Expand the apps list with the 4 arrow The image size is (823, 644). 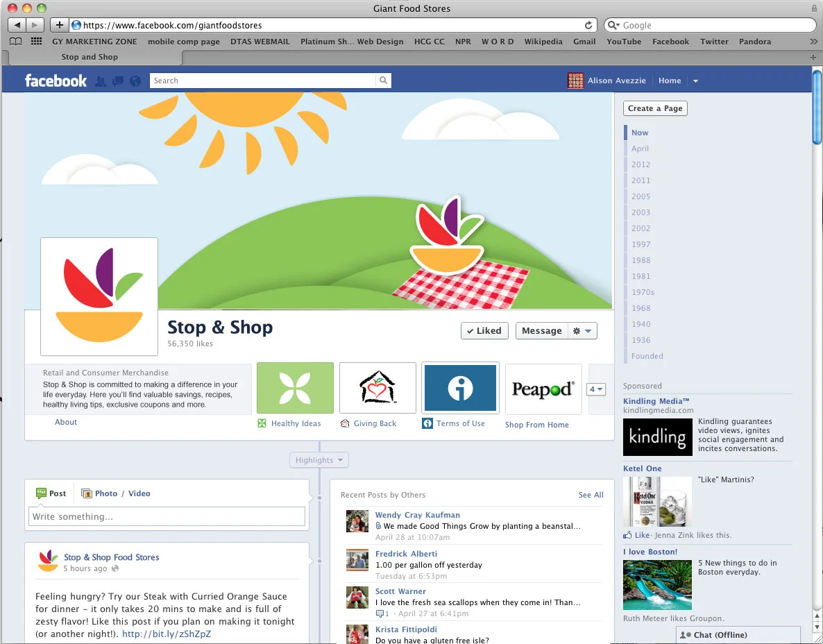(596, 389)
